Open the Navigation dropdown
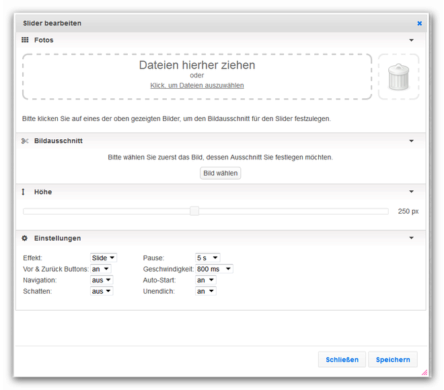444x390 pixels. point(102,280)
